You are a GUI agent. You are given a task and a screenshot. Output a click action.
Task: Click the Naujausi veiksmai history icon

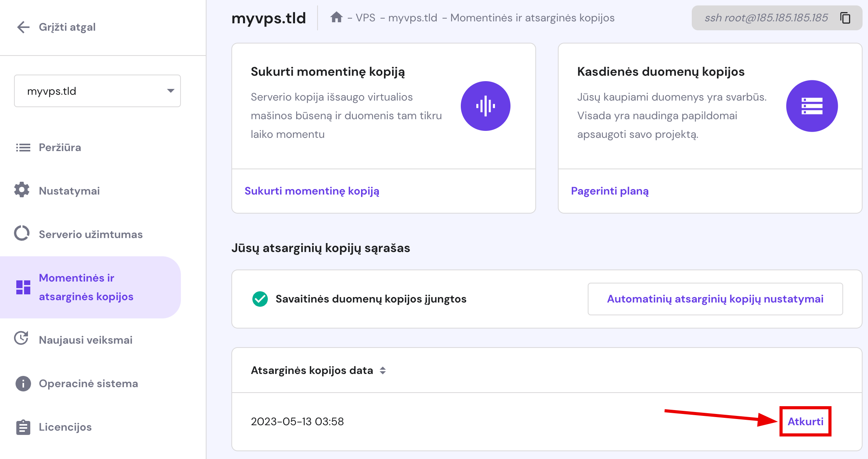[x=21, y=338]
